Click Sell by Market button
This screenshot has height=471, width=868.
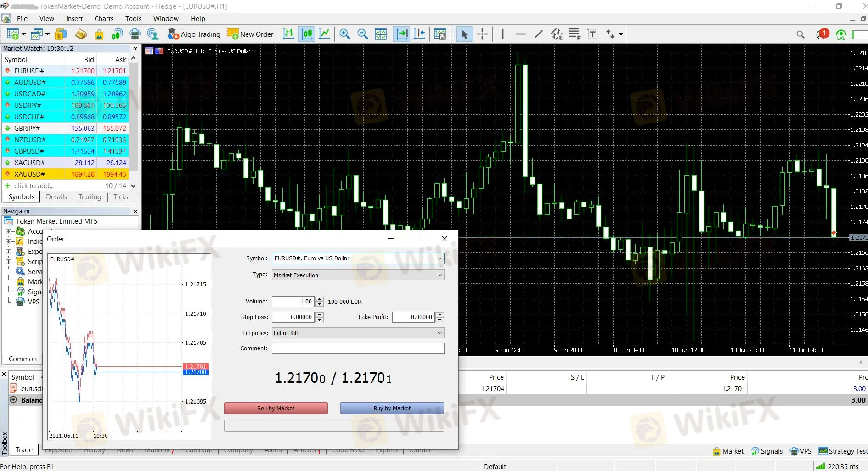(x=276, y=408)
